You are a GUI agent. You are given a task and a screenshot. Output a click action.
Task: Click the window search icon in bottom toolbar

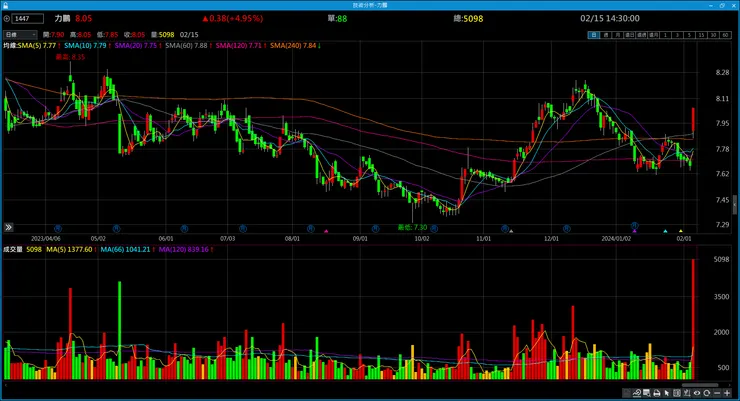(x=647, y=393)
